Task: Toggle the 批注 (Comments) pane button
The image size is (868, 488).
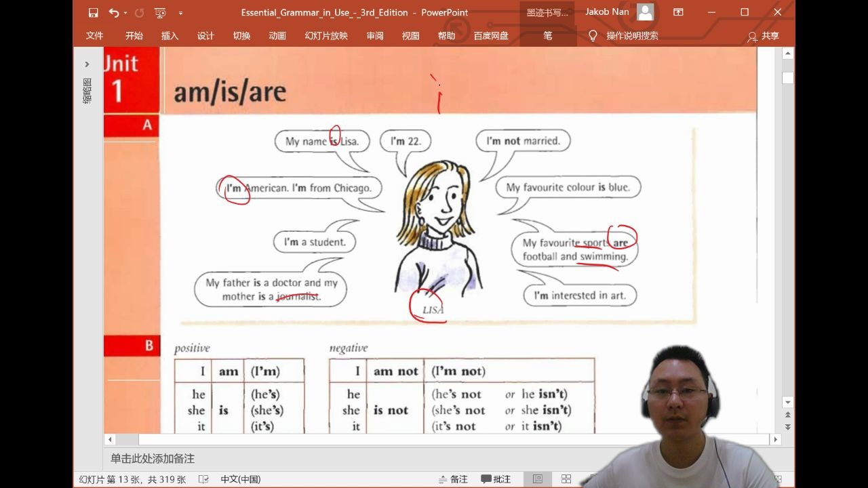Action: click(496, 479)
